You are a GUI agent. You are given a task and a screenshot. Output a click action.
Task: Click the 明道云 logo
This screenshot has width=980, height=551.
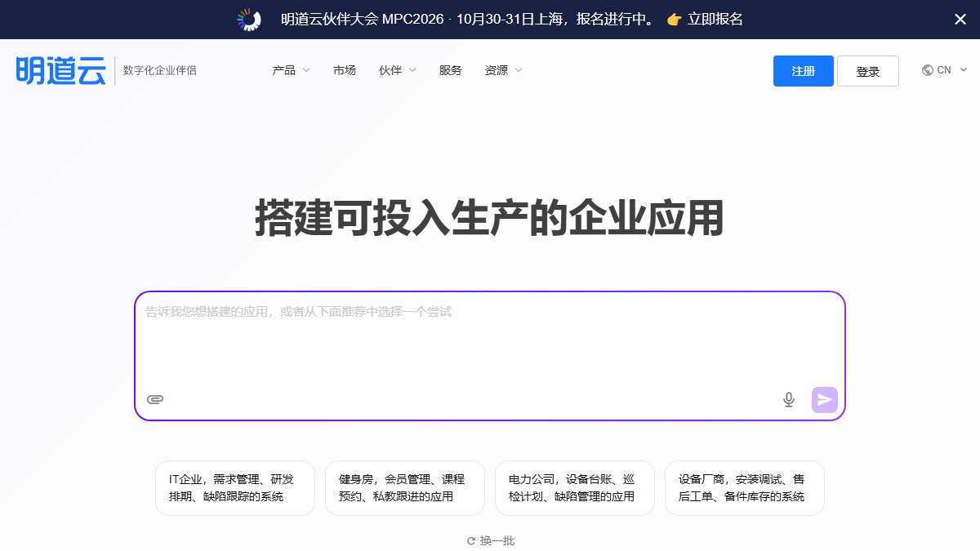click(x=61, y=70)
